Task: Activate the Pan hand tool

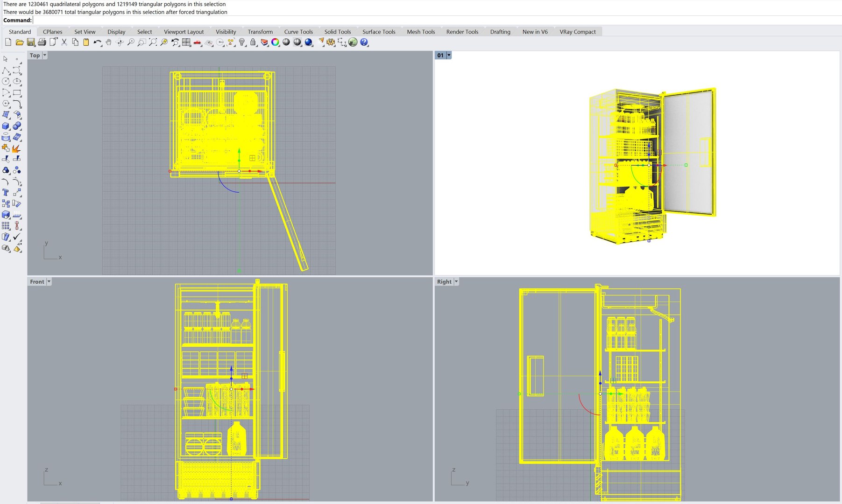Action: 108,42
